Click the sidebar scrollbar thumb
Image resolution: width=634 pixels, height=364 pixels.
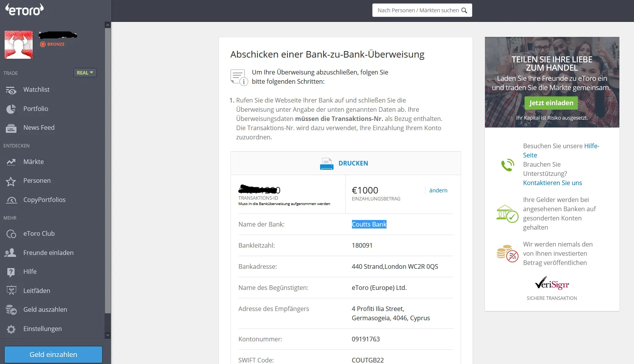(108, 171)
